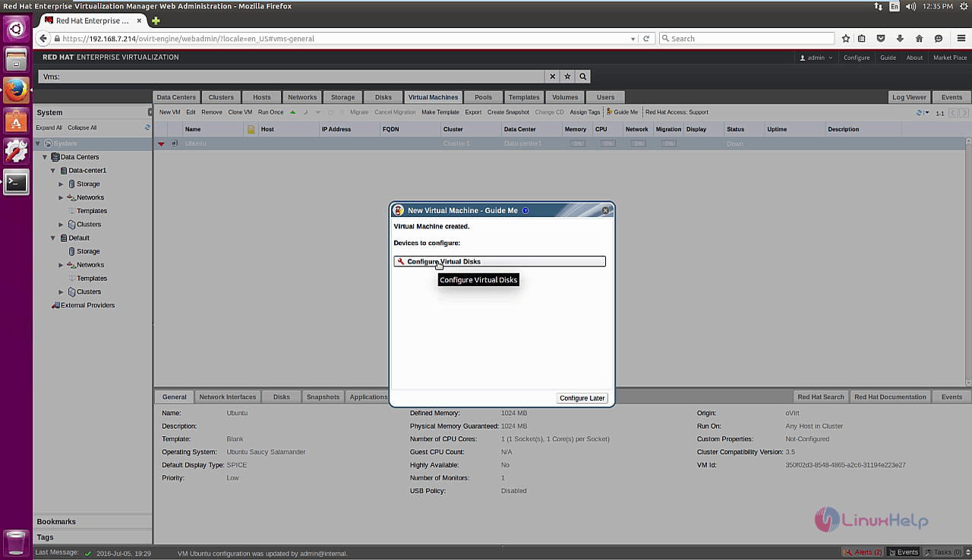Screen dimensions: 972x560
Task: Go to previous page of VM results
Action: (954, 113)
